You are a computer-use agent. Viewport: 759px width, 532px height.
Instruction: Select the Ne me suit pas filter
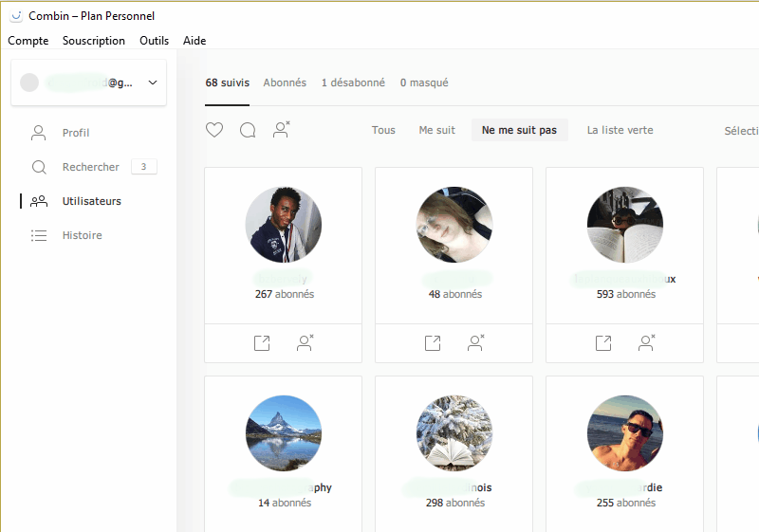pyautogui.click(x=519, y=130)
